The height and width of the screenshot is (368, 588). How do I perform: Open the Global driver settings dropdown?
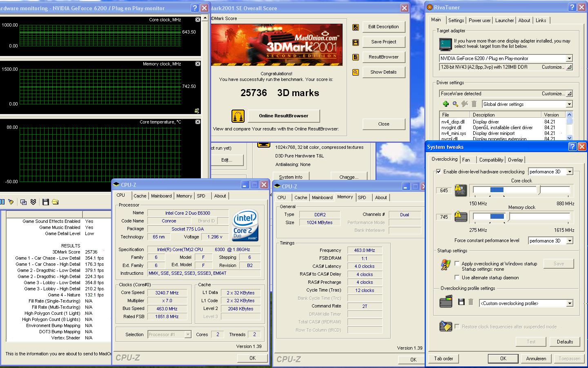569,104
